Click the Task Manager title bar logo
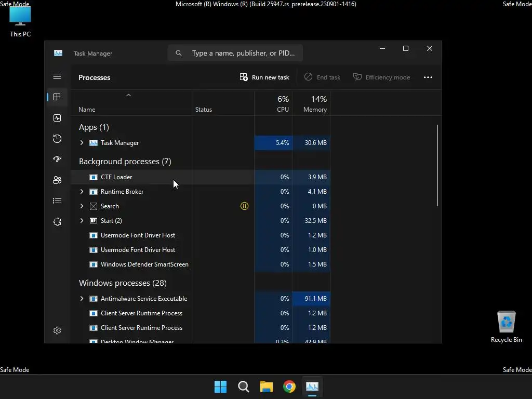Screen dimensions: 532x399 point(58,53)
